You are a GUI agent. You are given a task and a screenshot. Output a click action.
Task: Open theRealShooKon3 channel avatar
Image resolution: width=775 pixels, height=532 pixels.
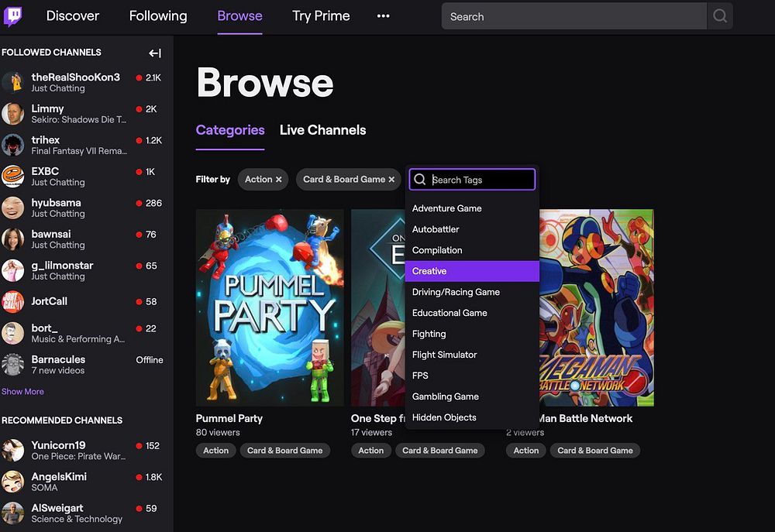(13, 83)
